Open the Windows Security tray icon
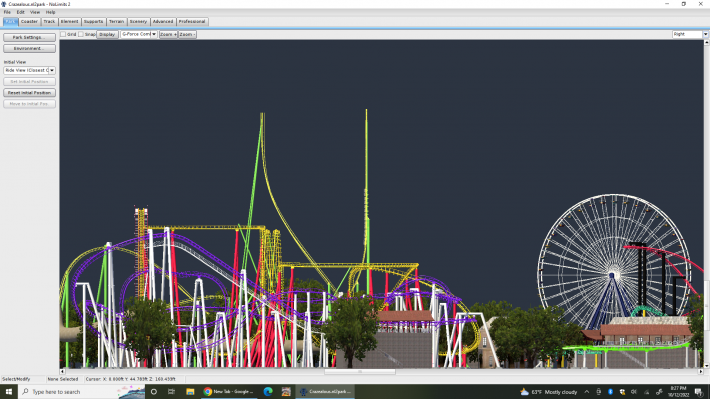This screenshot has height=399, width=710. (622, 392)
